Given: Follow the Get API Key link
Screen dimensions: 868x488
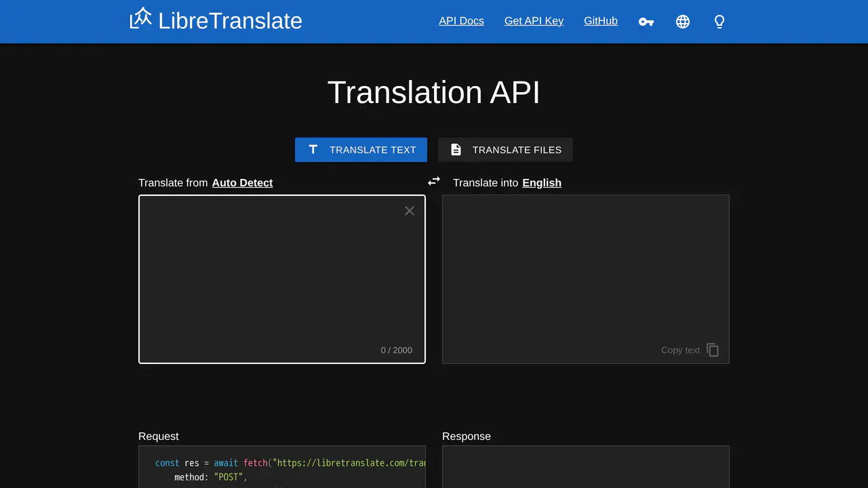Looking at the screenshot, I should click(534, 21).
